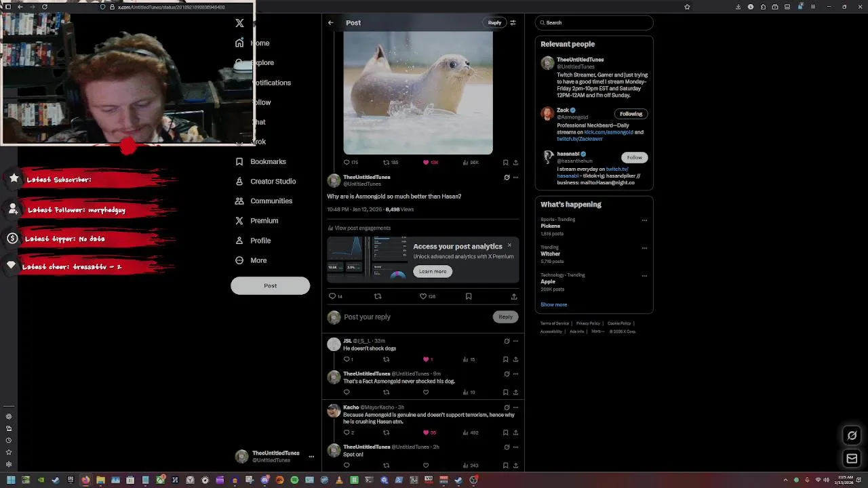Screen dimensions: 868x488
Task: Open more options on JSL's reply
Action: 516,341
